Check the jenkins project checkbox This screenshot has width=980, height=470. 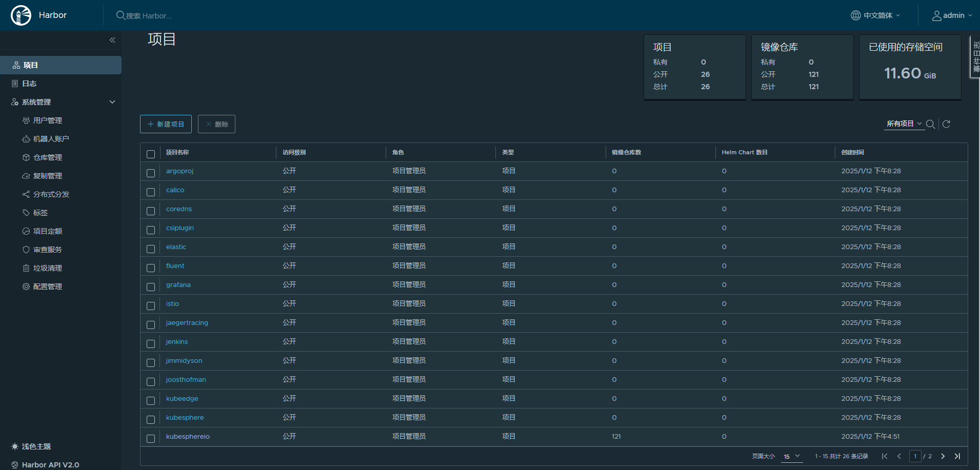point(151,344)
